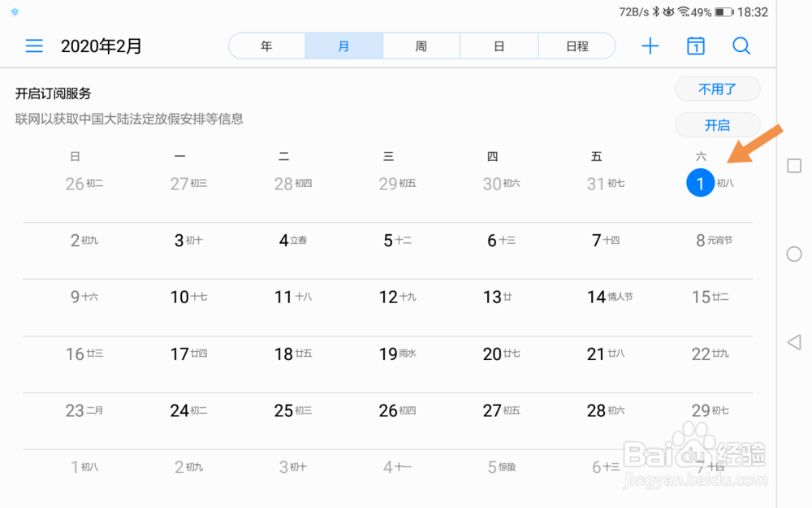The image size is (812, 508).
Task: Open the 2020年2月 month title picker
Action: (101, 46)
